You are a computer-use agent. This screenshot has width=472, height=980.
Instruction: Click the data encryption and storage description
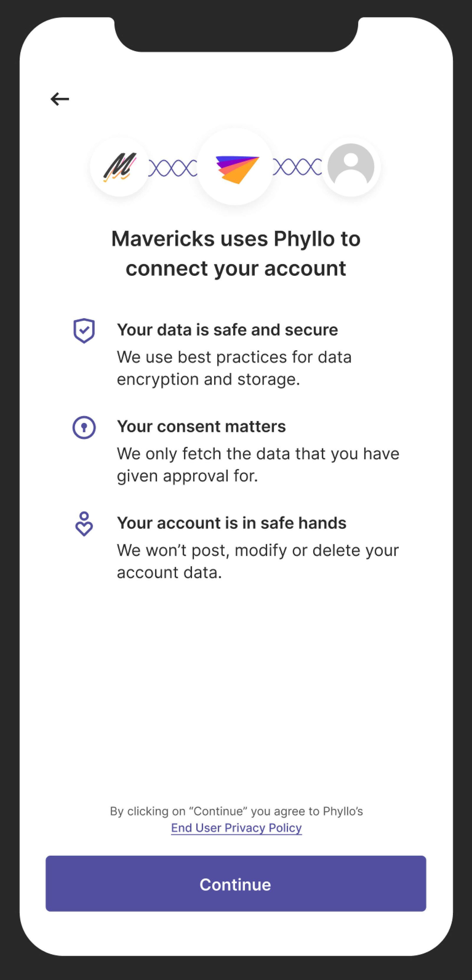click(234, 368)
